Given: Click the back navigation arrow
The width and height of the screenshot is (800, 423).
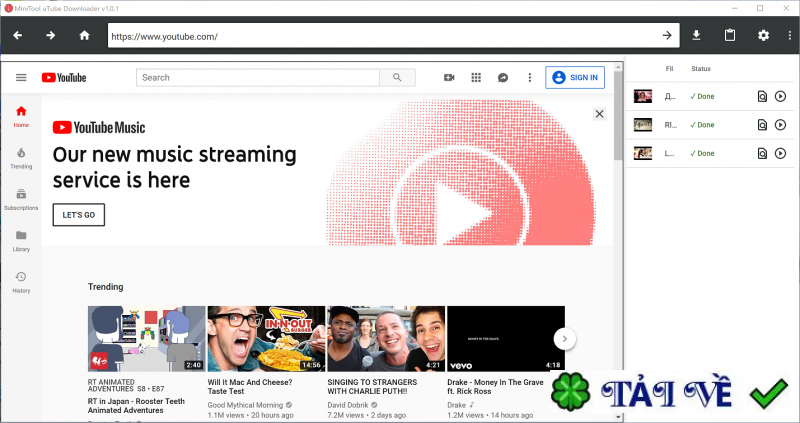Looking at the screenshot, I should tap(18, 36).
